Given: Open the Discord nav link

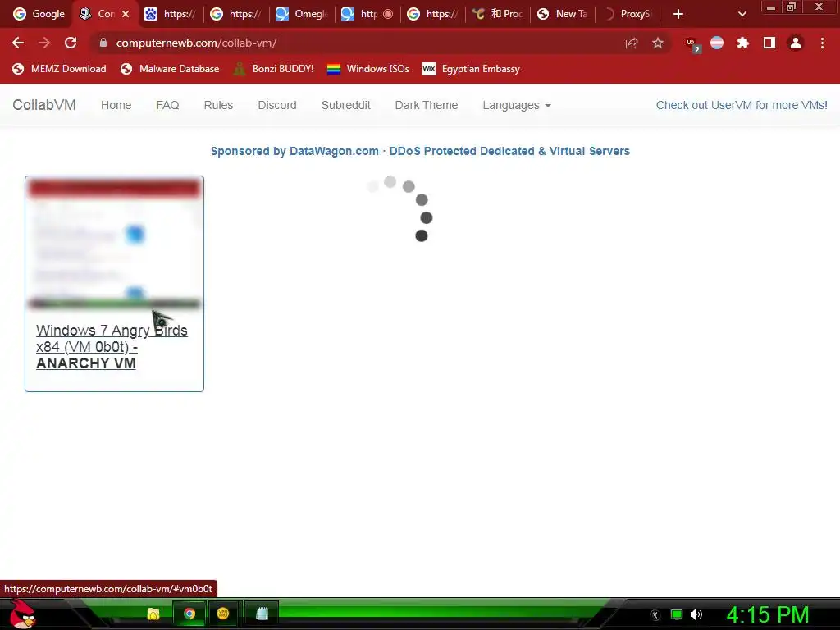Looking at the screenshot, I should [x=277, y=105].
